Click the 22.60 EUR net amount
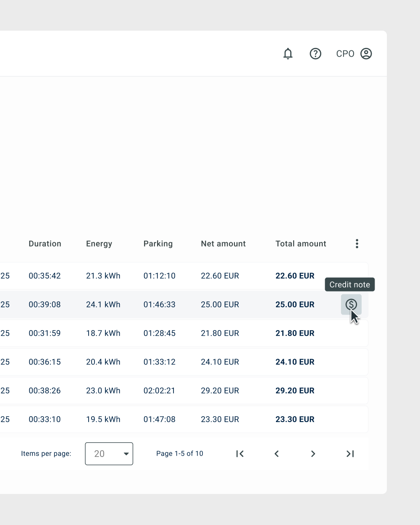 click(220, 276)
